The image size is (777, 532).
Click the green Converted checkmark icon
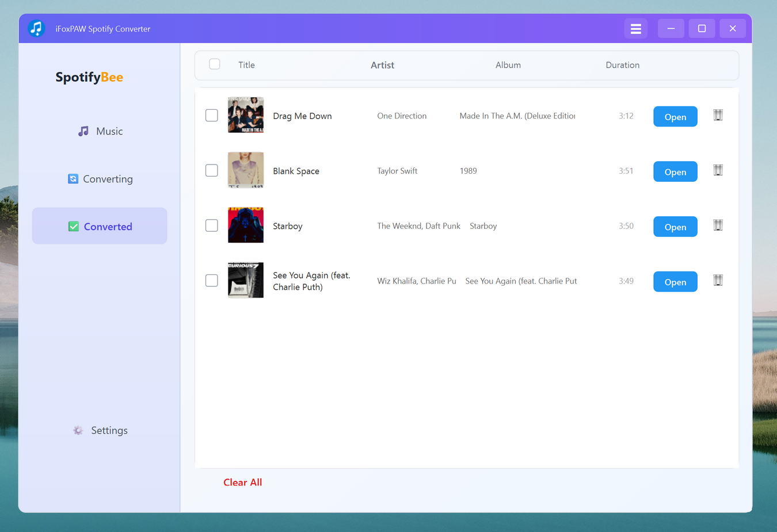click(74, 226)
